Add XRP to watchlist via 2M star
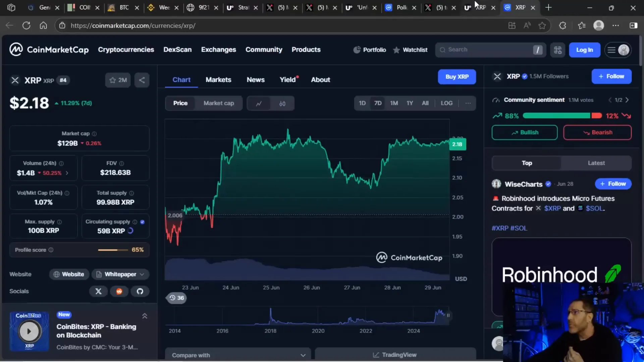 [x=118, y=80]
